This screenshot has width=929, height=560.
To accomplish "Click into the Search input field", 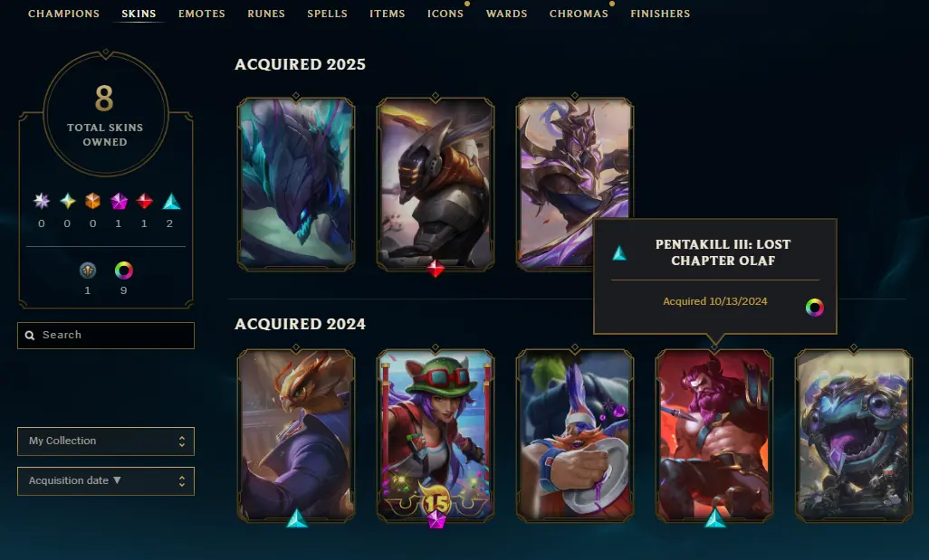I will (x=105, y=336).
